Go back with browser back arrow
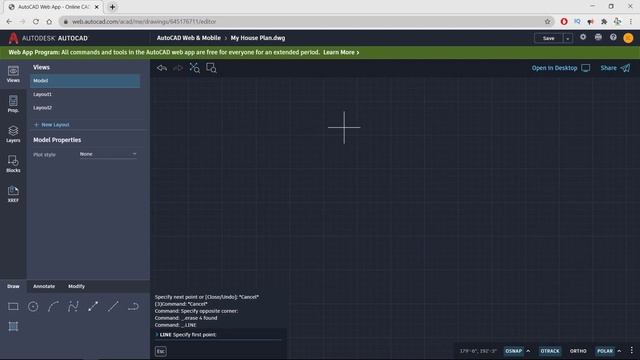Image resolution: width=640 pixels, height=360 pixels. click(9, 22)
